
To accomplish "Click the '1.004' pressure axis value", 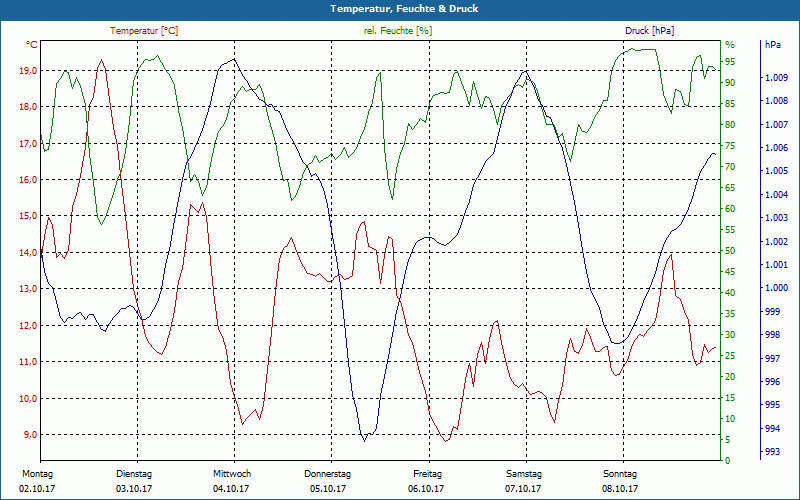I will click(776, 194).
